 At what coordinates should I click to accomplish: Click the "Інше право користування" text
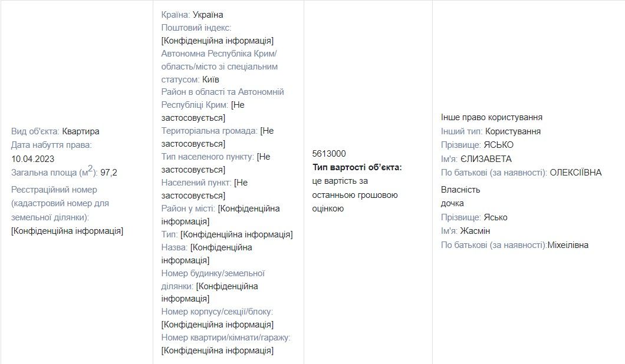[x=492, y=117]
